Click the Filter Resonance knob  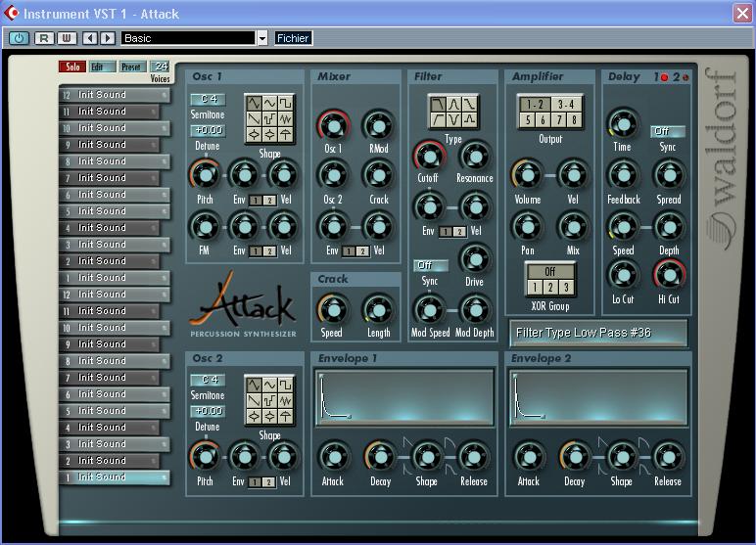[x=475, y=157]
